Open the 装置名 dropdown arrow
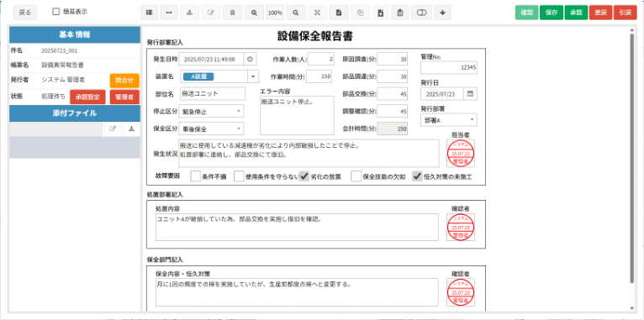 pyautogui.click(x=252, y=76)
